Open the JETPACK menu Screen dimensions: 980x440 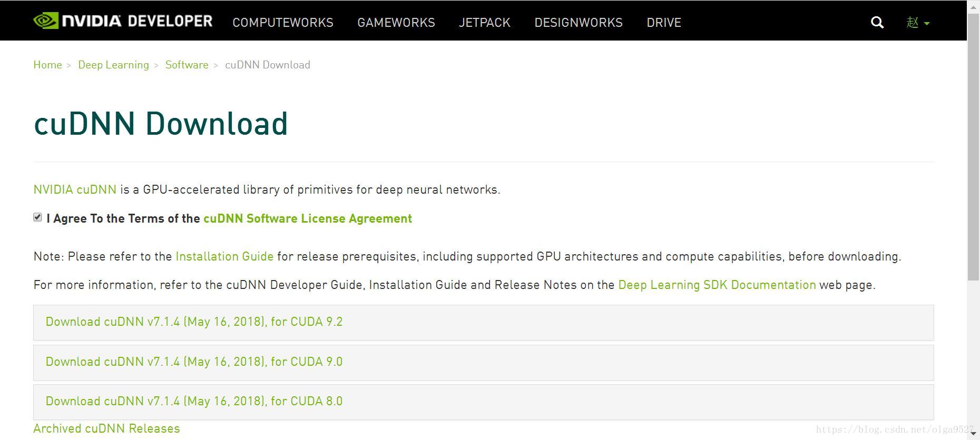coord(485,23)
